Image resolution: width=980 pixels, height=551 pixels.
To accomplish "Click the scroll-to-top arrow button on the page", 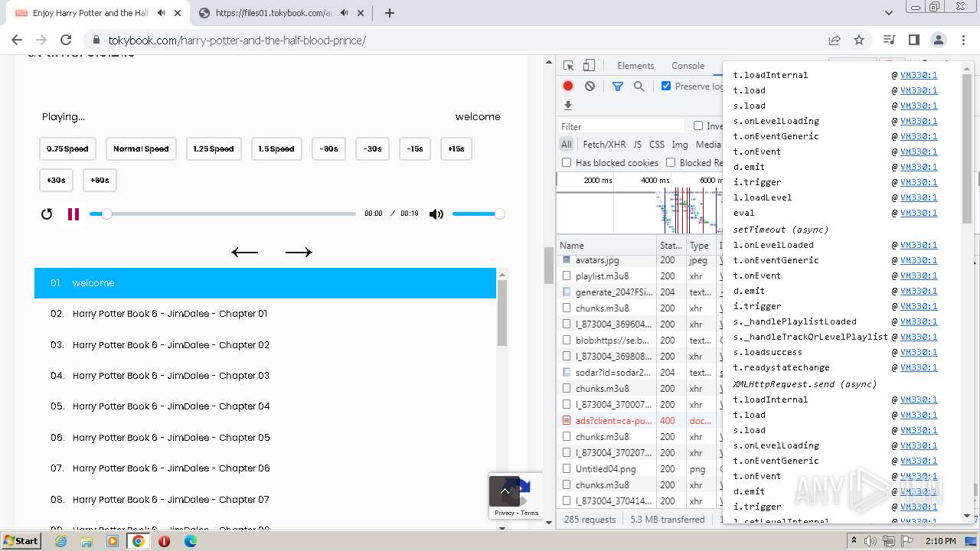I will click(x=505, y=491).
